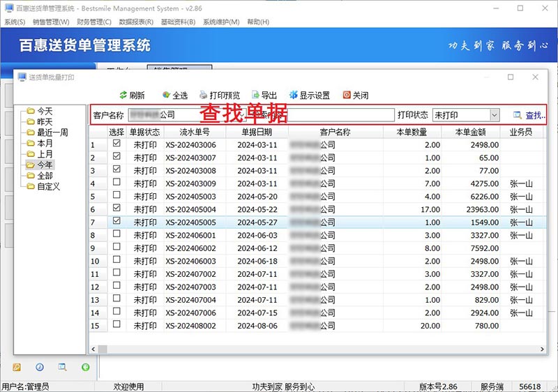Click date 2024-08-06
This screenshot has height=392, width=558.
coord(257,326)
